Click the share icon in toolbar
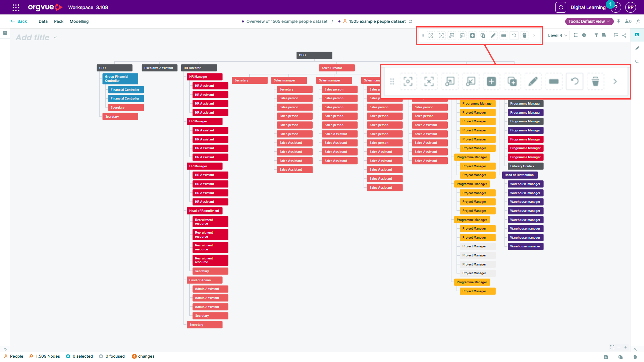The width and height of the screenshot is (644, 362). click(x=624, y=35)
